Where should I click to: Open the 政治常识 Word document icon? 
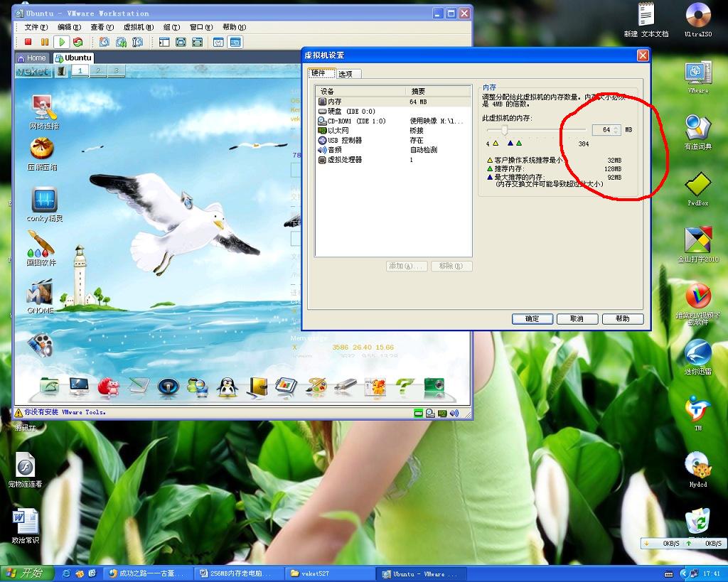26,527
